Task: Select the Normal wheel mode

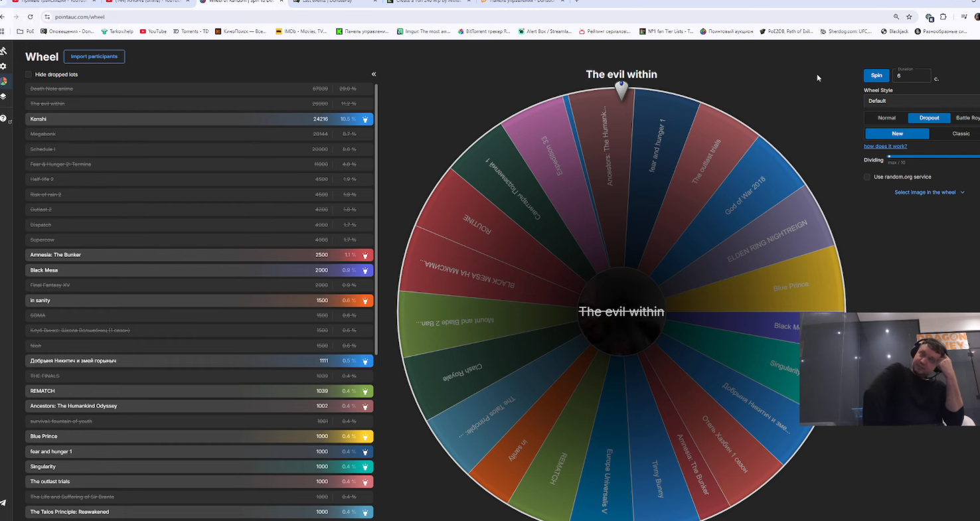Action: pos(886,118)
